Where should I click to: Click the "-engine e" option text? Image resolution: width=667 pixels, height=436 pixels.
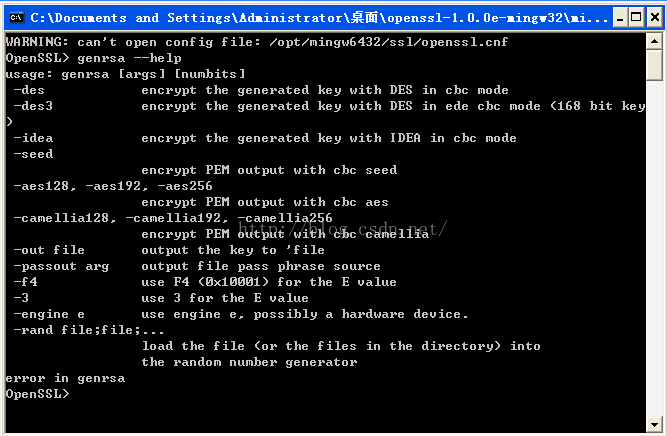click(x=49, y=314)
